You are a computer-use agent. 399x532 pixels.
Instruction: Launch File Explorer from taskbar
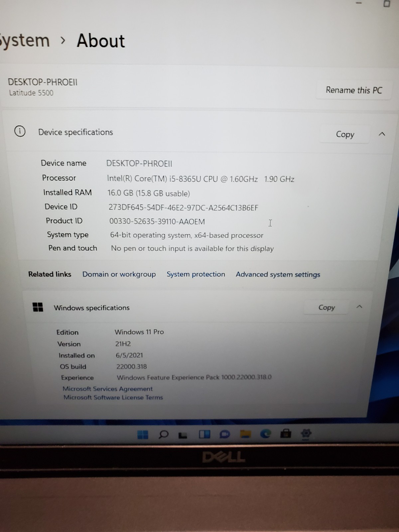coord(245,434)
